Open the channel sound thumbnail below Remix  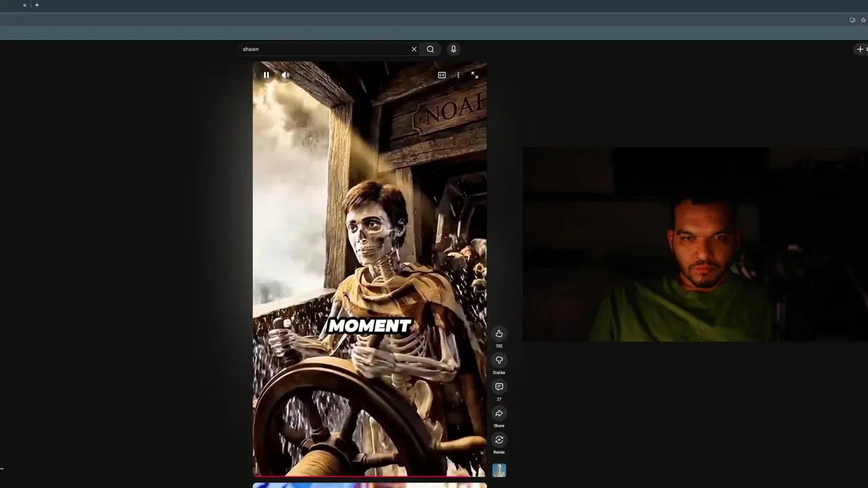(x=499, y=470)
